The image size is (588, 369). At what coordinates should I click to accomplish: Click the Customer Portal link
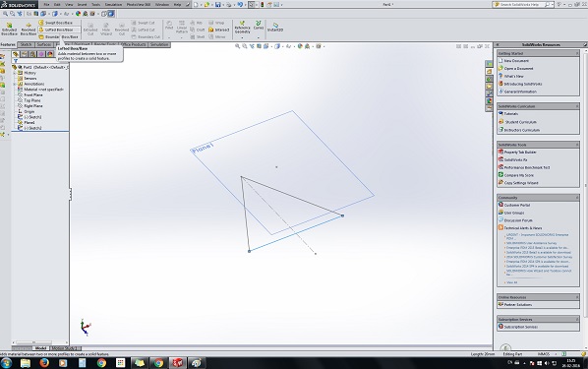coord(517,206)
